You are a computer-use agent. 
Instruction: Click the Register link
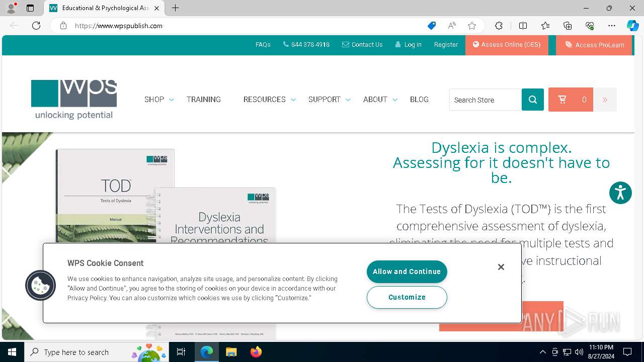pos(446,45)
